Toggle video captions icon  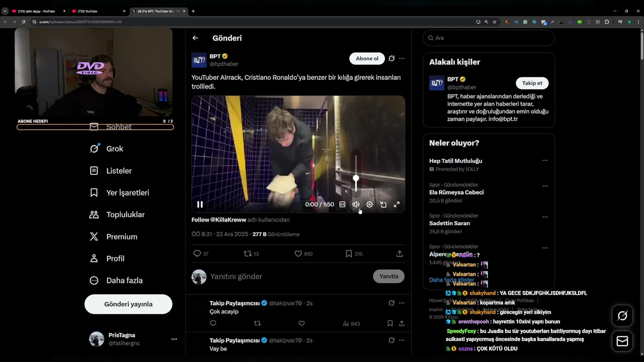point(342,204)
